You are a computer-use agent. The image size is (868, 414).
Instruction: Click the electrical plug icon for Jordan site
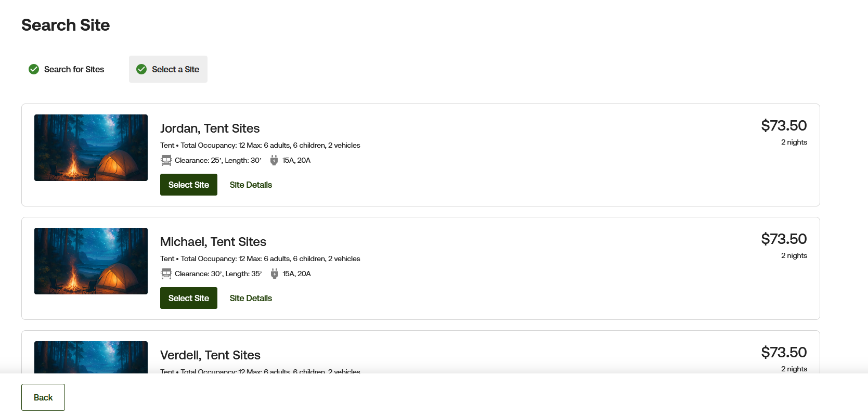[x=274, y=160]
